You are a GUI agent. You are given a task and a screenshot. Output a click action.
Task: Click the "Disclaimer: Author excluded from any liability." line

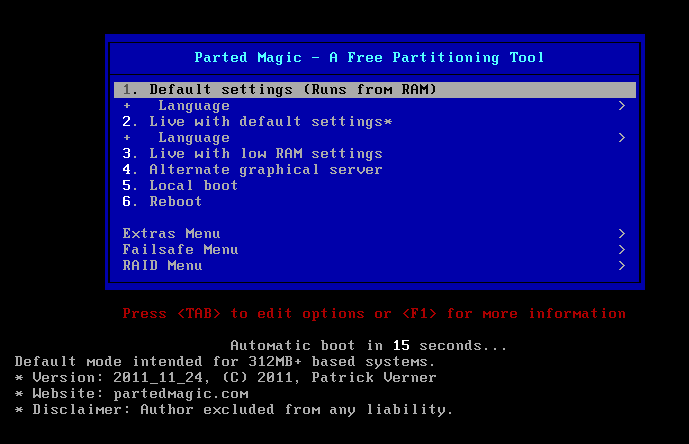point(233,410)
